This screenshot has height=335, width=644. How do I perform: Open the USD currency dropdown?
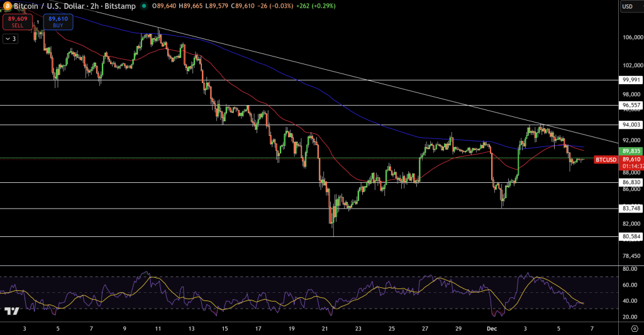(628, 6)
